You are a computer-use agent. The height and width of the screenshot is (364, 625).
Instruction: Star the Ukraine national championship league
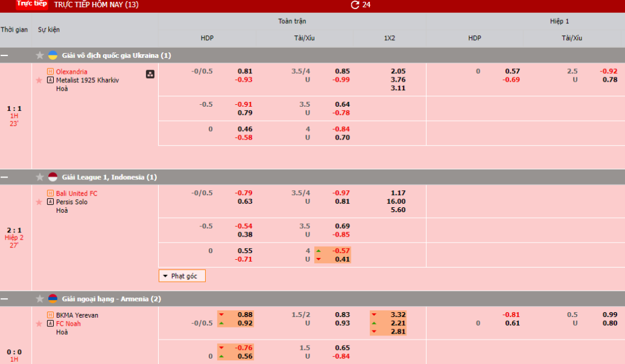click(40, 55)
